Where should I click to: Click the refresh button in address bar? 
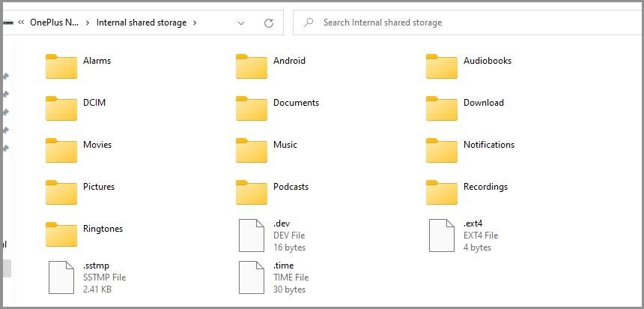(x=269, y=23)
